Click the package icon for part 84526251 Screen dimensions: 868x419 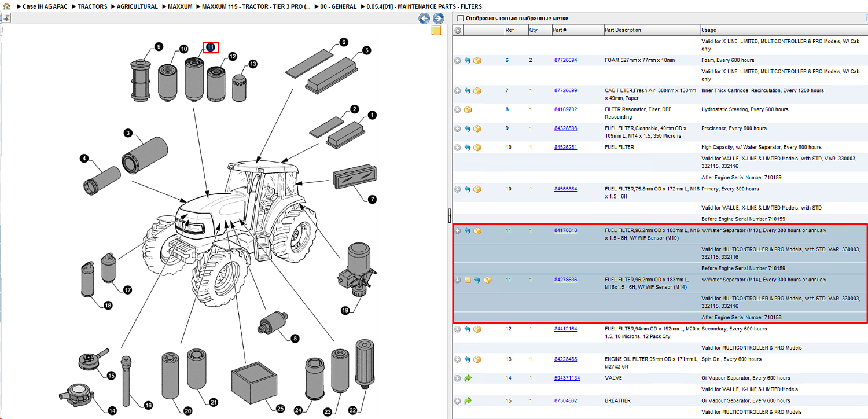coord(477,148)
